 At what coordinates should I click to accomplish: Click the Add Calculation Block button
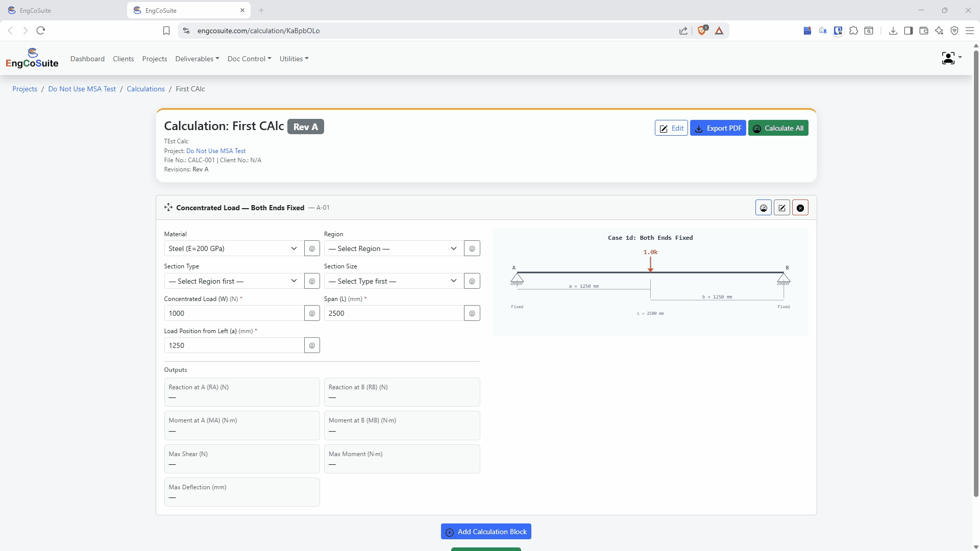486,532
